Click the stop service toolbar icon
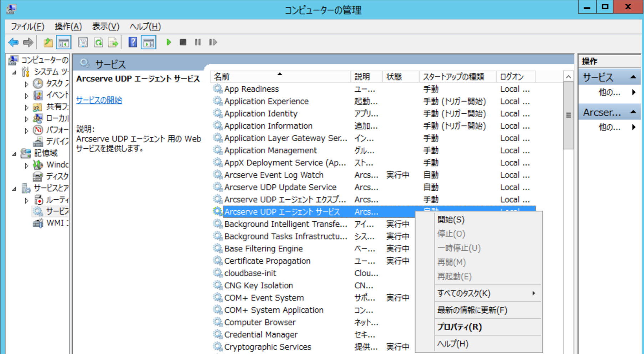This screenshot has width=644, height=354. (183, 42)
